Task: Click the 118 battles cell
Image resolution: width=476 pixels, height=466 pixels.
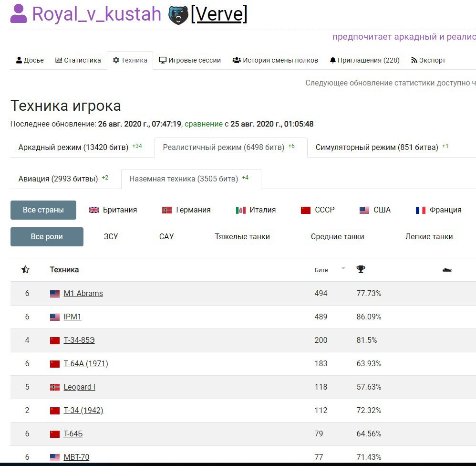Action: [321, 387]
